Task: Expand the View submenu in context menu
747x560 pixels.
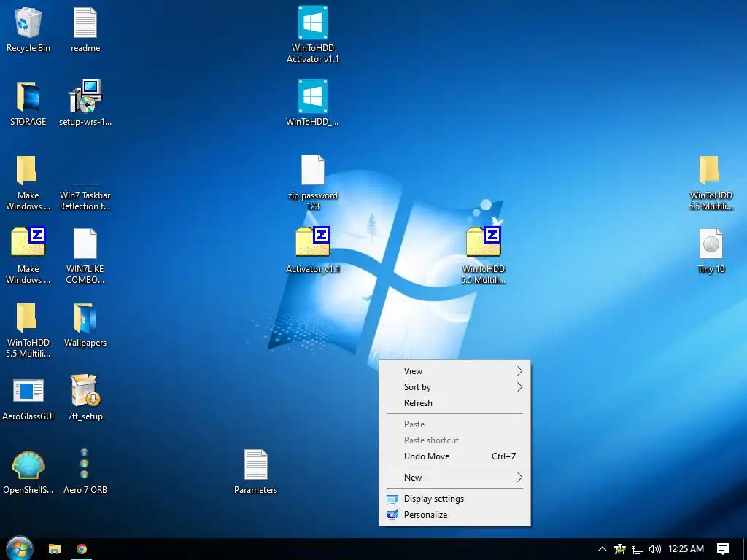Action: coord(455,371)
